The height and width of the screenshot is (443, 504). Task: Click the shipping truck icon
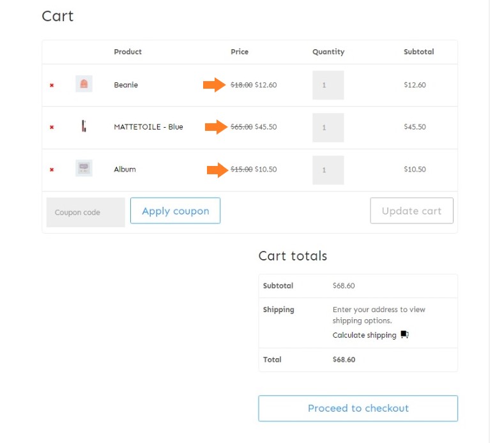point(405,334)
